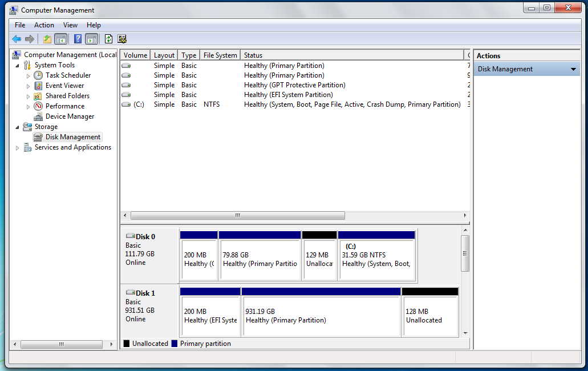Select the (C:) volume row drive icon
Viewport: 588px width, 371px height.
[127, 104]
